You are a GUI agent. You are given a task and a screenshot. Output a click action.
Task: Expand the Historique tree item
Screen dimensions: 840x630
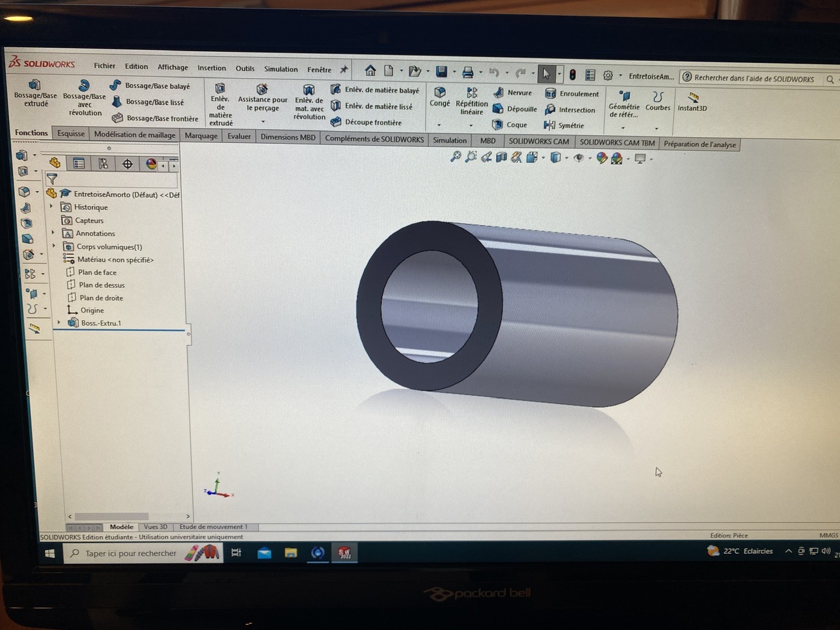click(x=52, y=207)
